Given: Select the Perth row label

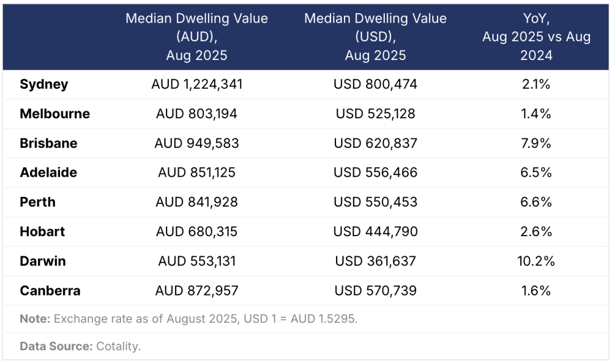Looking at the screenshot, I should point(37,202).
